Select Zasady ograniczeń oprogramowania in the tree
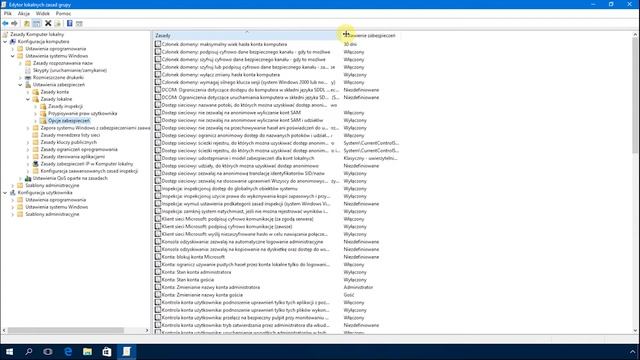This screenshot has height=360, width=640. point(79,149)
